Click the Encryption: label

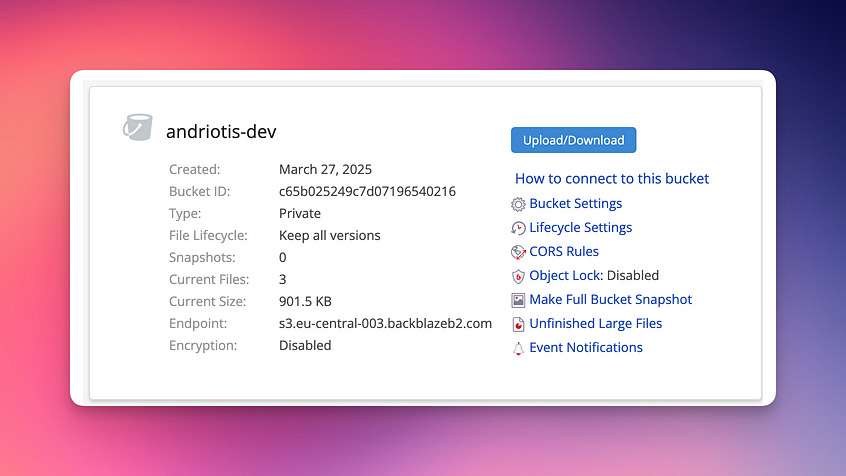pyautogui.click(x=203, y=345)
